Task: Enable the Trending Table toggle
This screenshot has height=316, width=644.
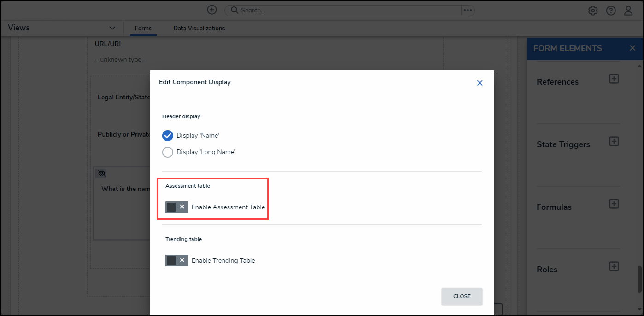Action: pyautogui.click(x=177, y=261)
